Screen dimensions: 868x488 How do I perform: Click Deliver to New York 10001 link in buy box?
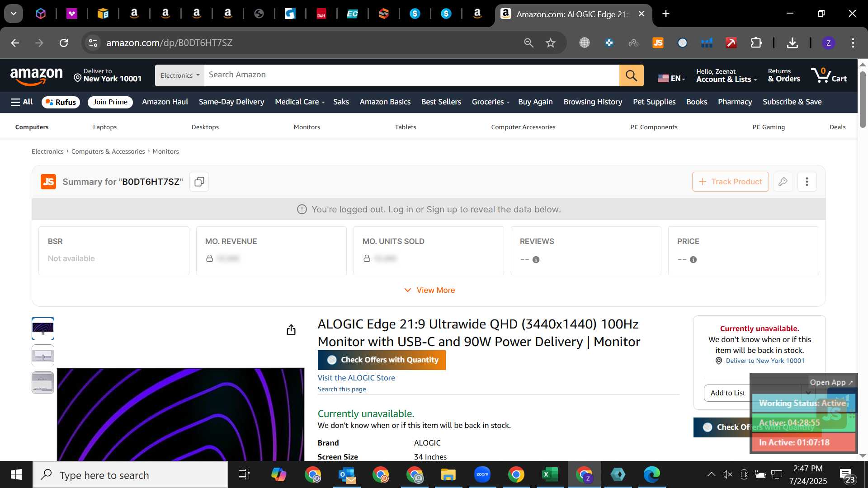(764, 361)
